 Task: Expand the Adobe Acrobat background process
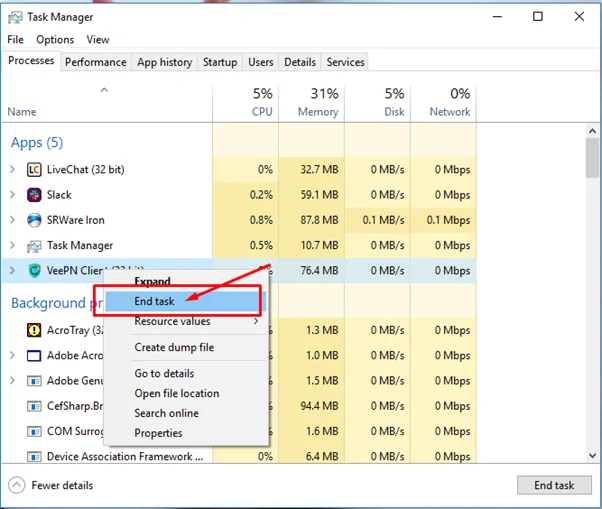pos(12,355)
